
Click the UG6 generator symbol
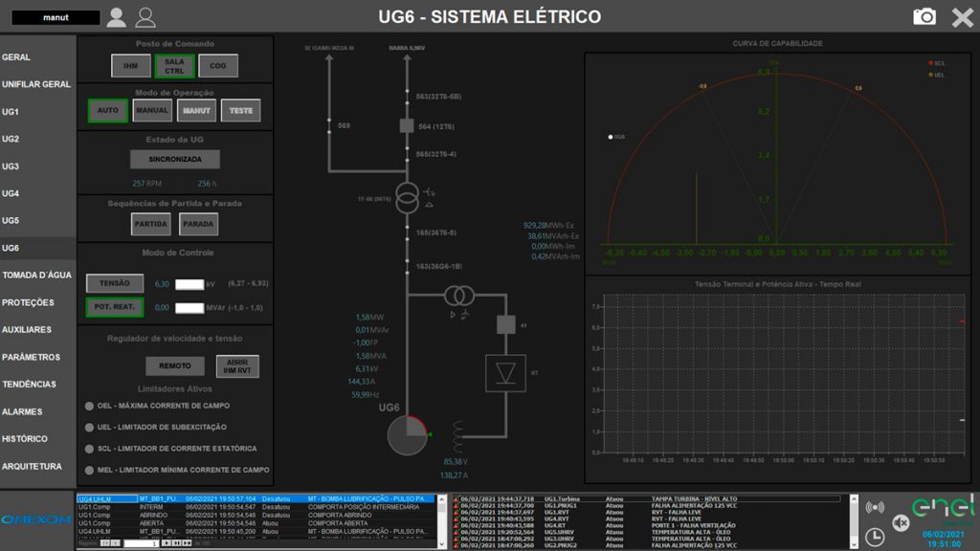[407, 436]
